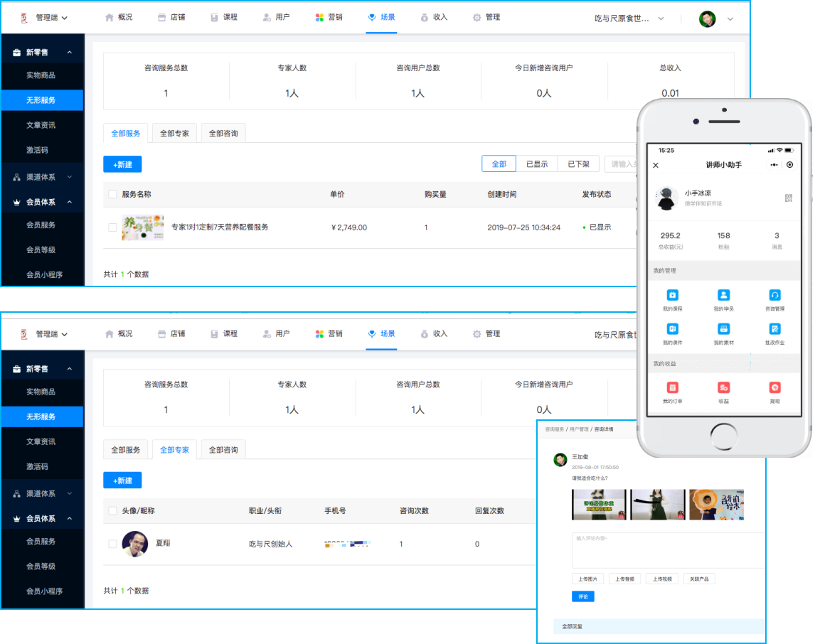Viewport: 815px width, 644px height.
Task: Open the 管理端 dropdown at top left
Action: coord(46,16)
